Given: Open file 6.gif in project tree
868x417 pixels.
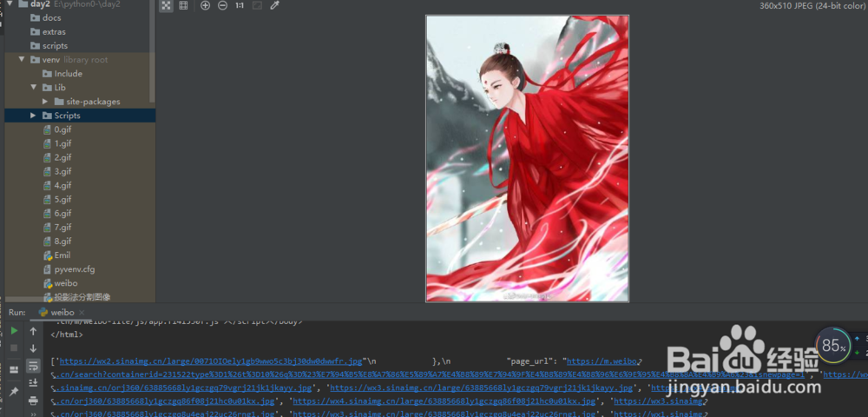Looking at the screenshot, I should point(62,213).
